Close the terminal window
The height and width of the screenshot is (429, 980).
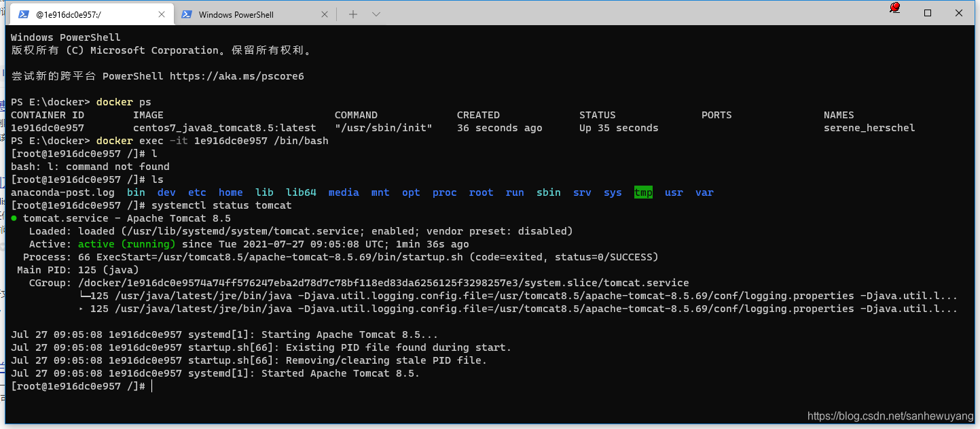[959, 13]
